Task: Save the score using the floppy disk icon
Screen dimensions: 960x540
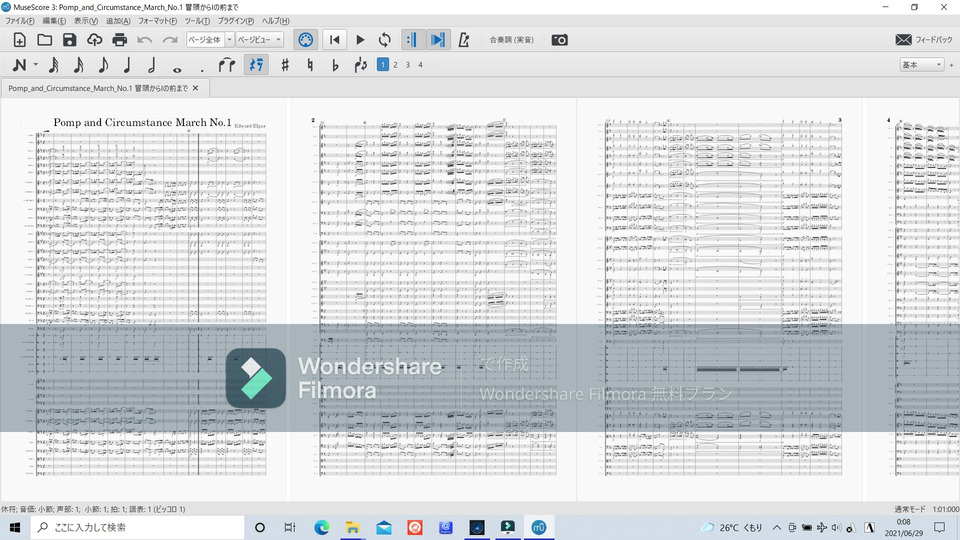Action: point(69,40)
